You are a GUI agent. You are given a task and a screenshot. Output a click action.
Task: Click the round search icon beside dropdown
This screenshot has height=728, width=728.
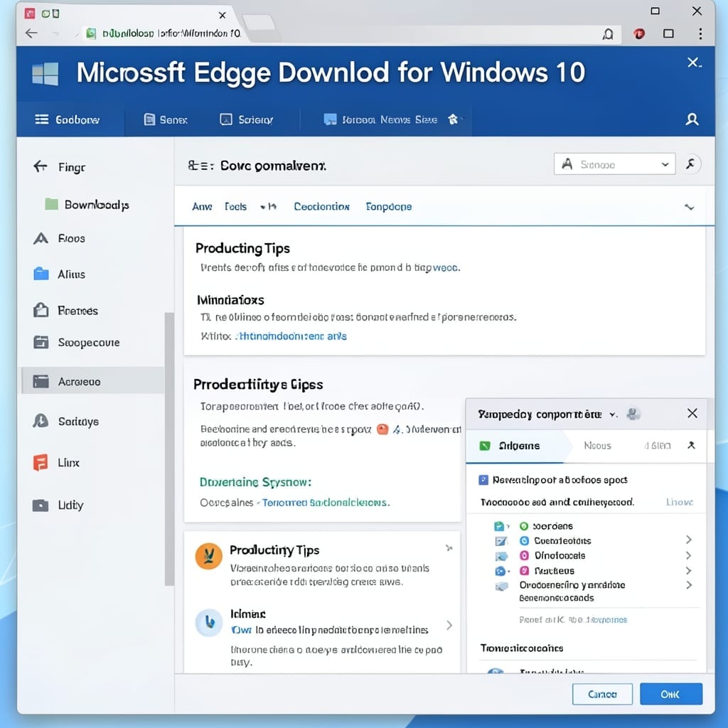(x=691, y=164)
